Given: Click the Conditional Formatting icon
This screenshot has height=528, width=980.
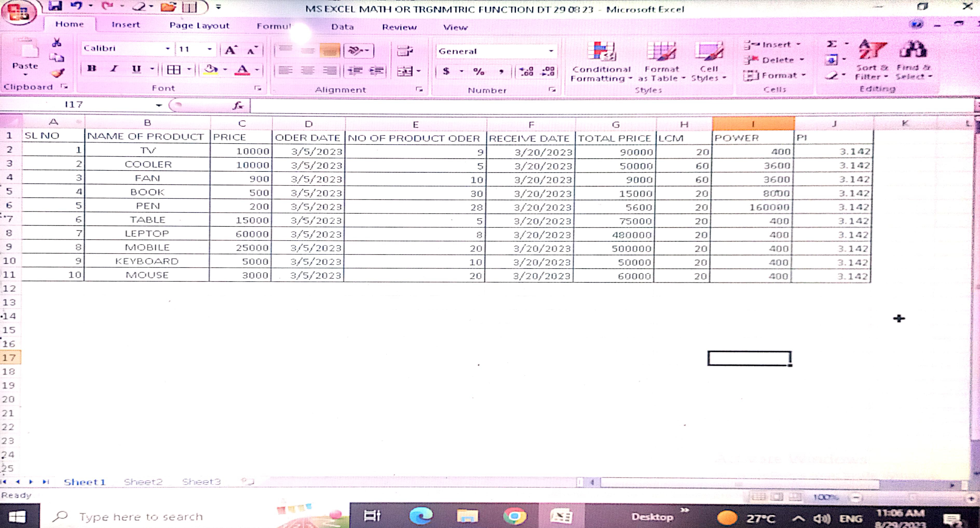Looking at the screenshot, I should pos(601,52).
